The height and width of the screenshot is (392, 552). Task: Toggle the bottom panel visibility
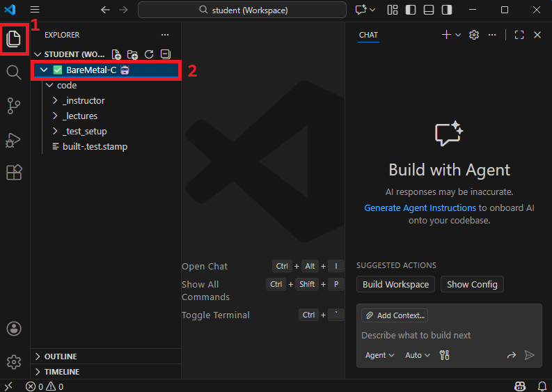coord(429,10)
